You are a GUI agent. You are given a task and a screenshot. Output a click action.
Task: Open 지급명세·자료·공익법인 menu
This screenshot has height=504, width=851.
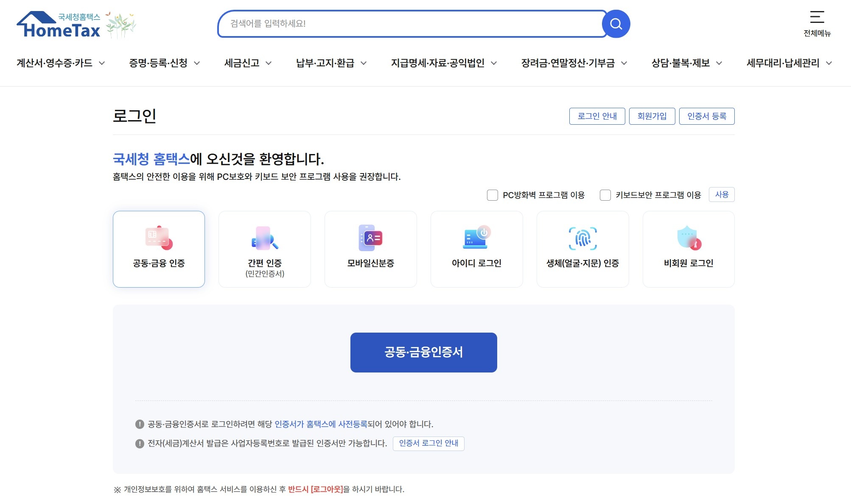pyautogui.click(x=438, y=63)
